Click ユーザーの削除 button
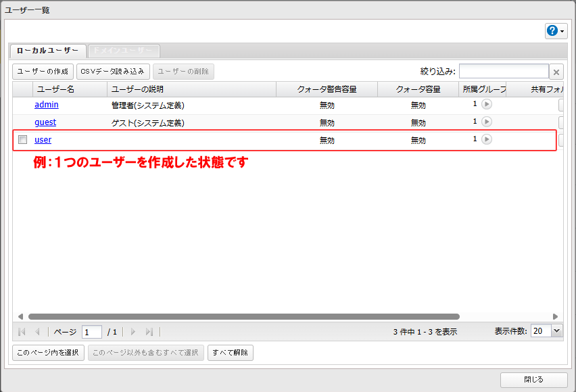The image size is (576, 392). (x=183, y=71)
